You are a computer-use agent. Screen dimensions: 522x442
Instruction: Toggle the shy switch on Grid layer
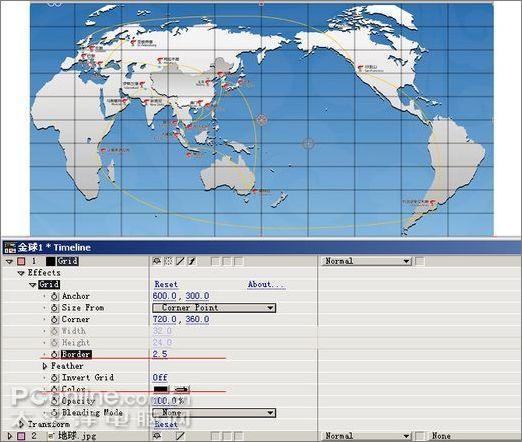pos(156,261)
